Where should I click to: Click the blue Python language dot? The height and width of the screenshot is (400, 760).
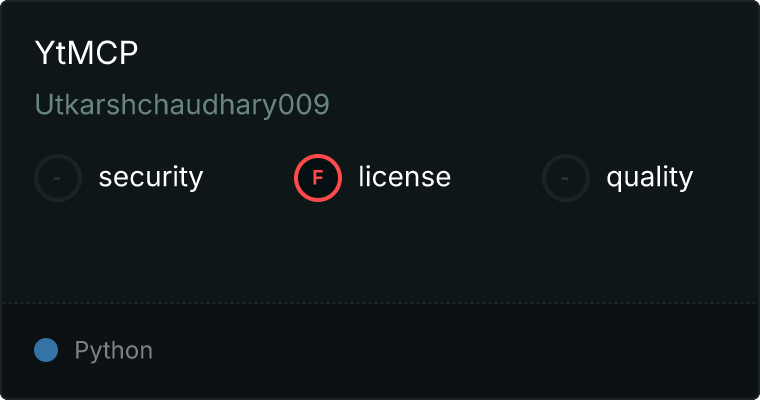tap(46, 350)
